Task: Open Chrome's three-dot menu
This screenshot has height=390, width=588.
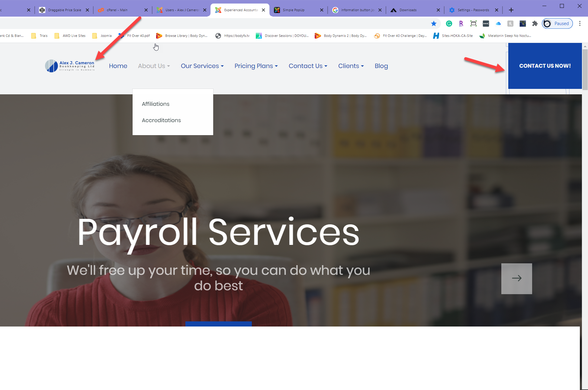Action: coord(580,24)
